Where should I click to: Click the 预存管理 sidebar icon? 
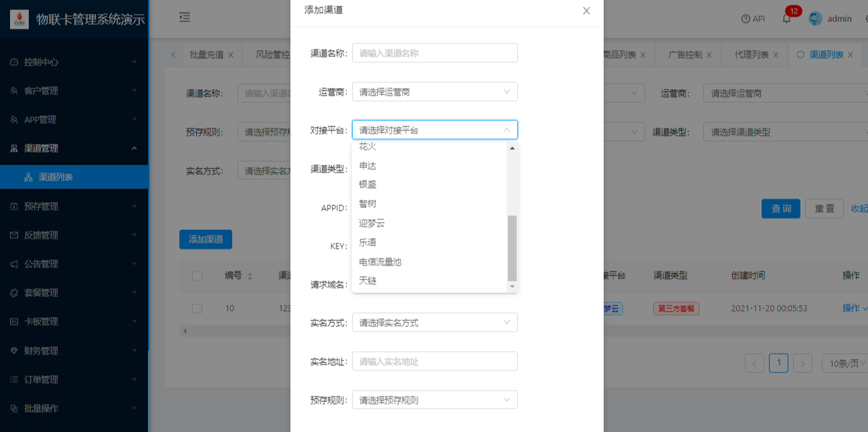(x=14, y=207)
